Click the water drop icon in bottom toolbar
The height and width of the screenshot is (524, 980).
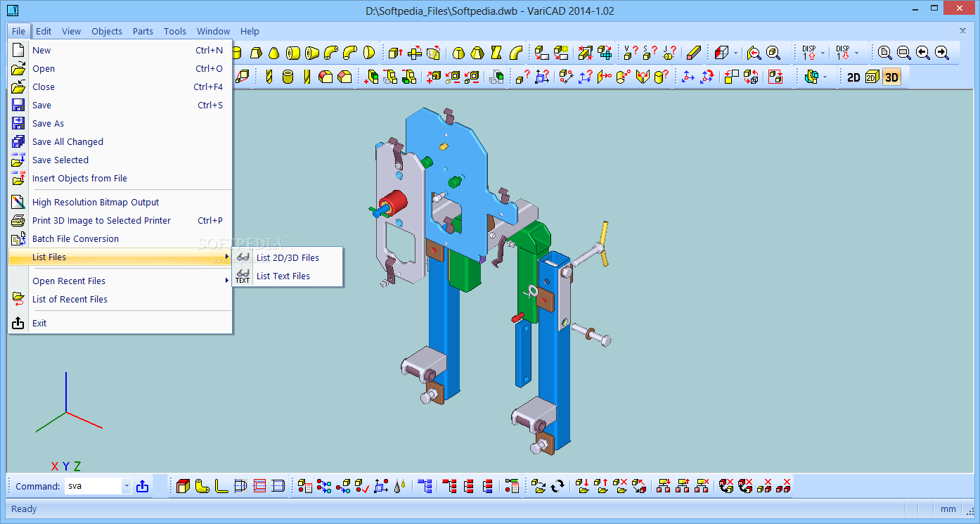click(400, 486)
